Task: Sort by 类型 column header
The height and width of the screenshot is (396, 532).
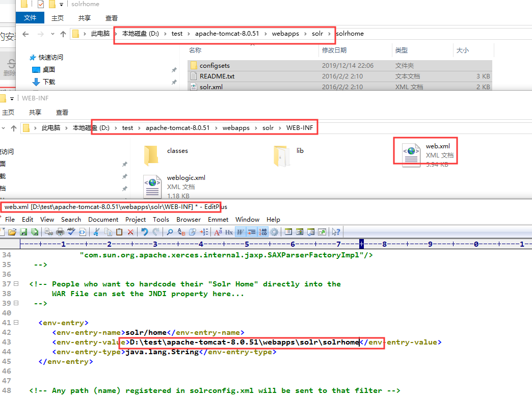Action: [x=402, y=50]
